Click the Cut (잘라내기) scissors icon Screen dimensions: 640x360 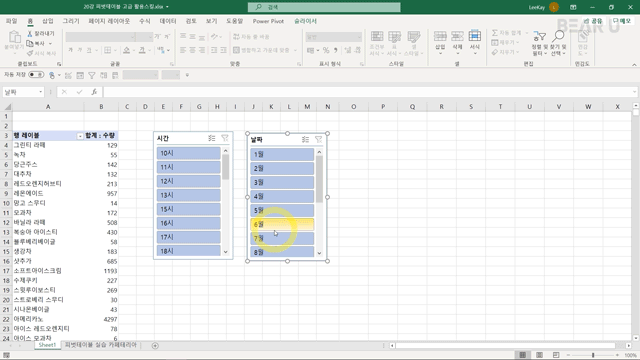point(29,34)
